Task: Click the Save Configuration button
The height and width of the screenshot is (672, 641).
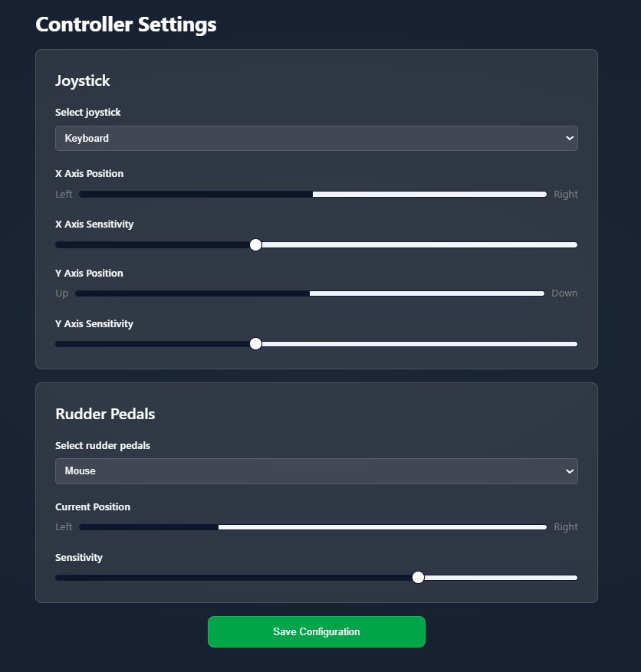Action: tap(316, 631)
